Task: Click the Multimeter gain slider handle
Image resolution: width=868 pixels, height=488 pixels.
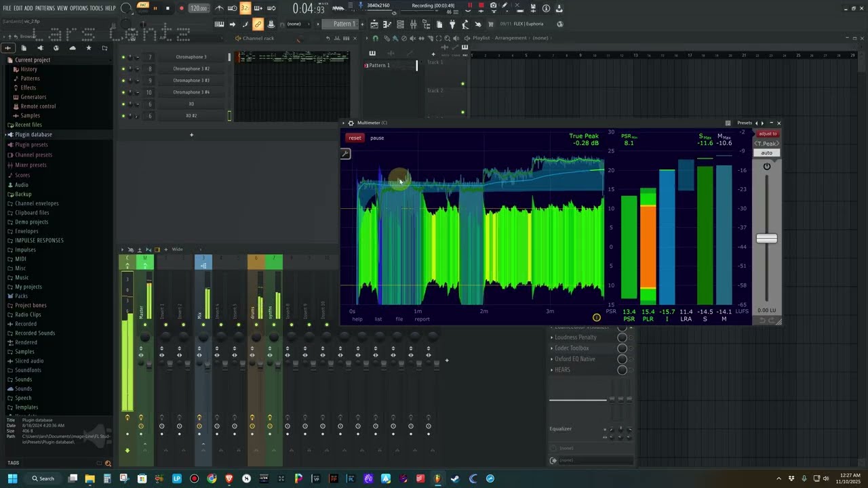Action: click(x=767, y=239)
